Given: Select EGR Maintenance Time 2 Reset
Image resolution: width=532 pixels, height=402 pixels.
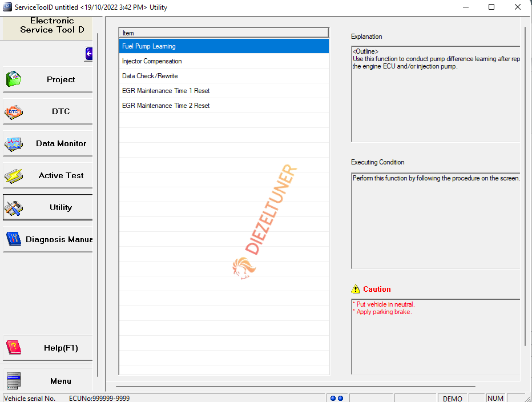Looking at the screenshot, I should click(224, 106).
